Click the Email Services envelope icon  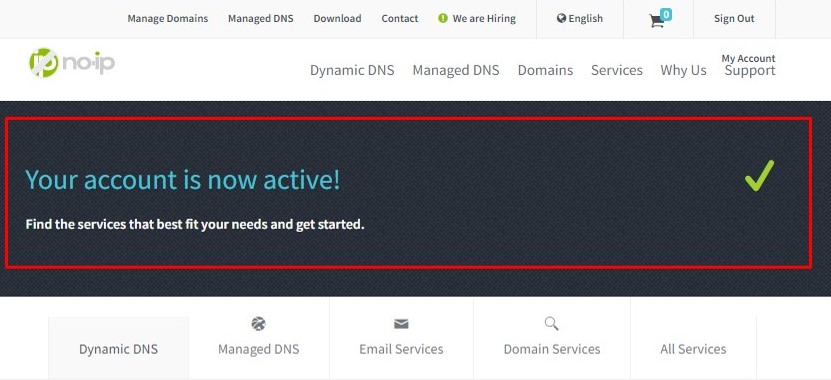click(x=401, y=324)
